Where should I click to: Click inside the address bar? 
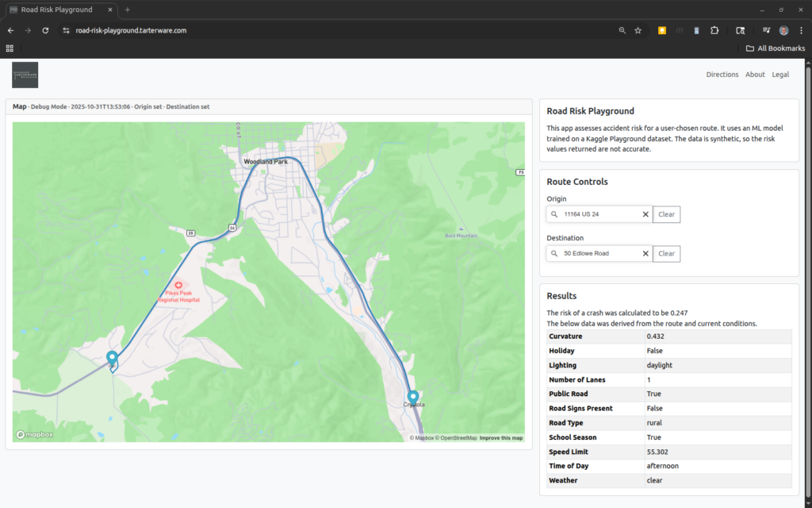(238, 30)
